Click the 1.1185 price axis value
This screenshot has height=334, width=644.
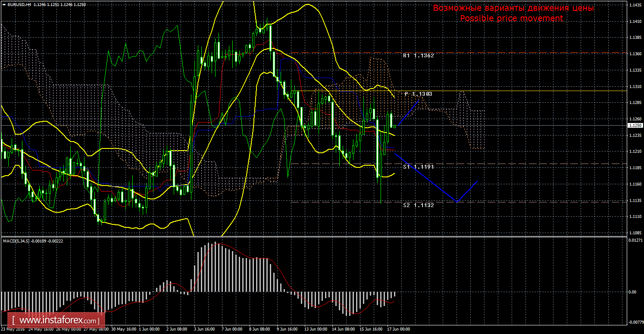tap(635, 168)
